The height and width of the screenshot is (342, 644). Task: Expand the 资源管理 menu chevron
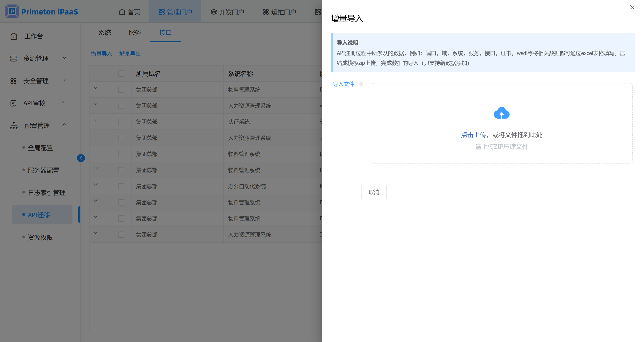click(x=64, y=58)
